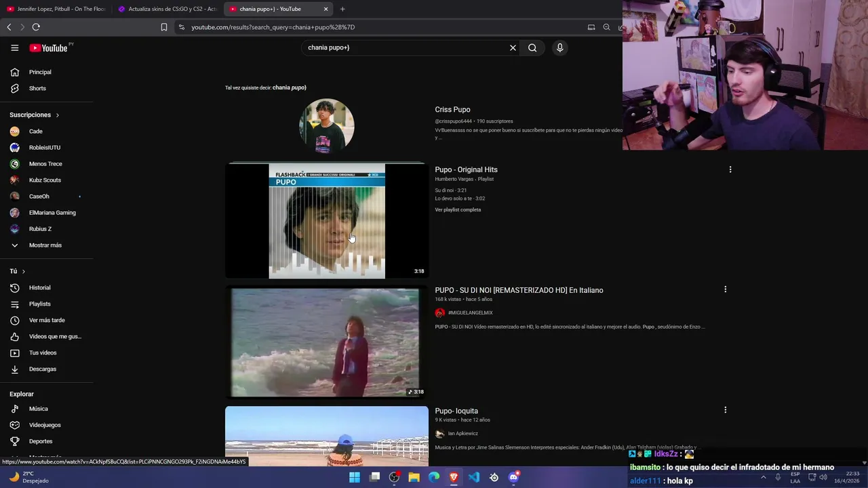Viewport: 868px width, 488px height.
Task: Open Brave browser taskbar icon
Action: 454,477
